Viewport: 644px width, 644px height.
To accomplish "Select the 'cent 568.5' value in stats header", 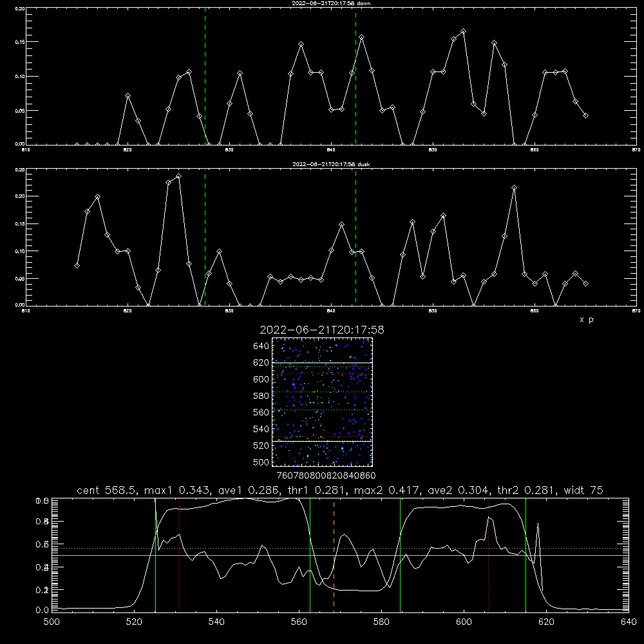I will [106, 490].
